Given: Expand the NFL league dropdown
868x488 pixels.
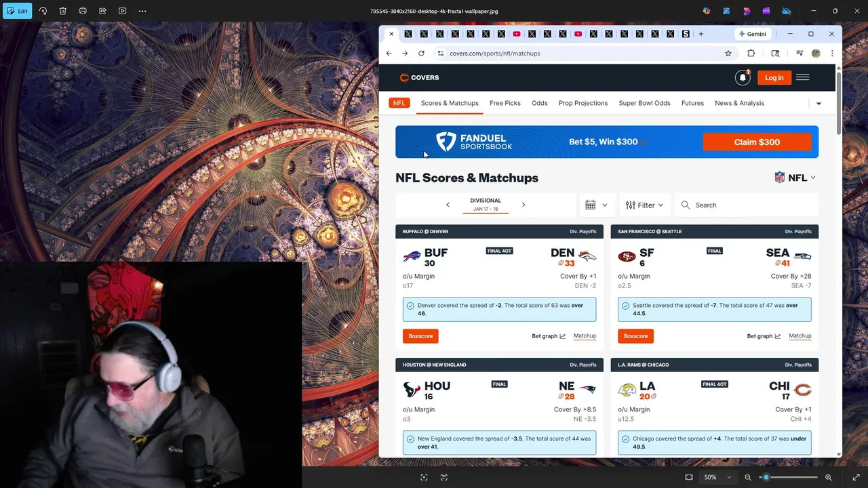Looking at the screenshot, I should click(795, 178).
